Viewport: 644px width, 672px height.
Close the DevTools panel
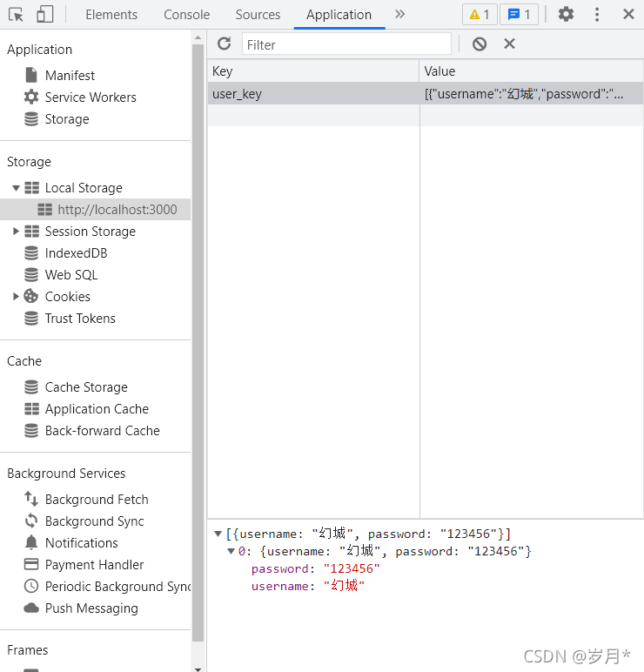628,14
